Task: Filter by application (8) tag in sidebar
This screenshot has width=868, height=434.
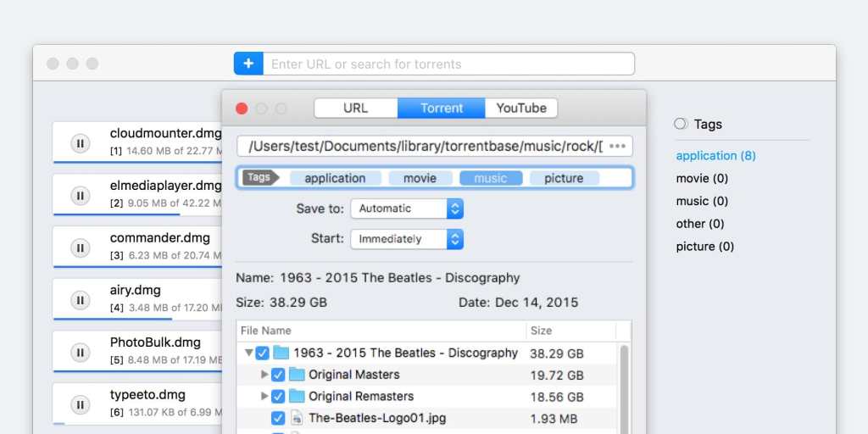Action: 715,155
